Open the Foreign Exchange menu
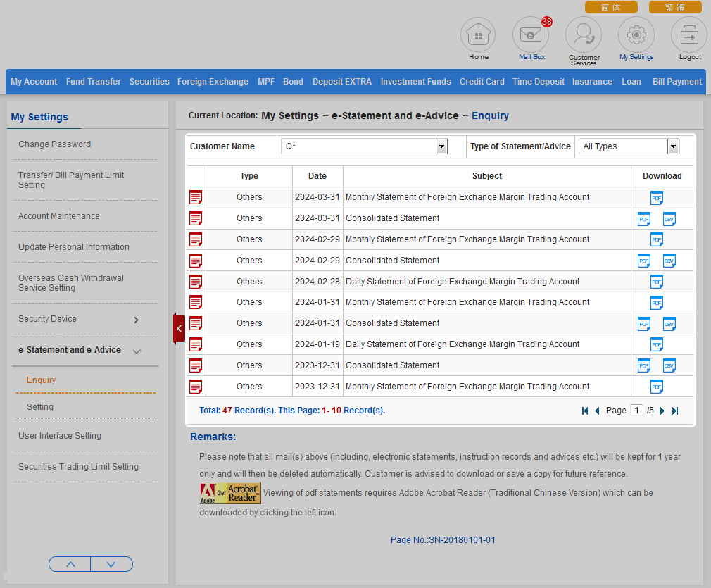The height and width of the screenshot is (588, 711). 213,82
